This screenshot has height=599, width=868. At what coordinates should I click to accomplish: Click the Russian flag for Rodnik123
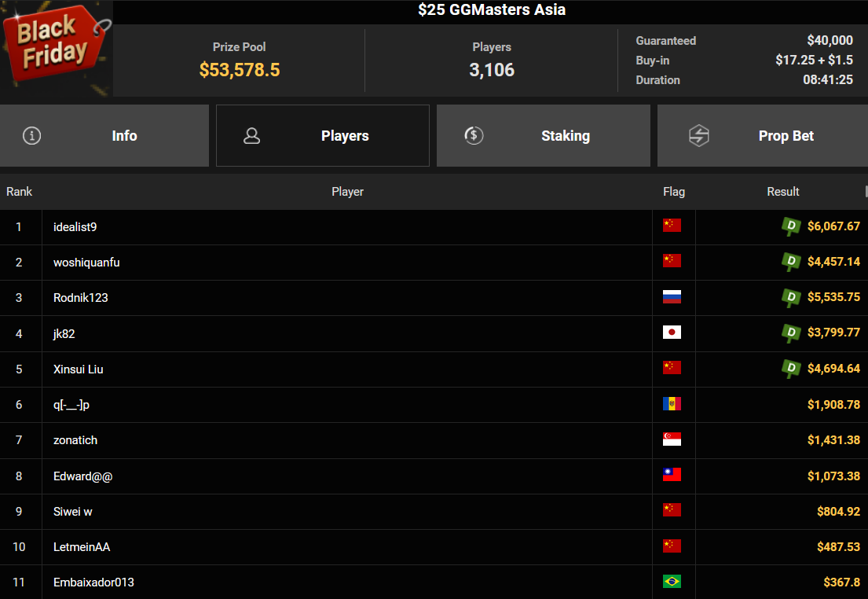(x=672, y=297)
